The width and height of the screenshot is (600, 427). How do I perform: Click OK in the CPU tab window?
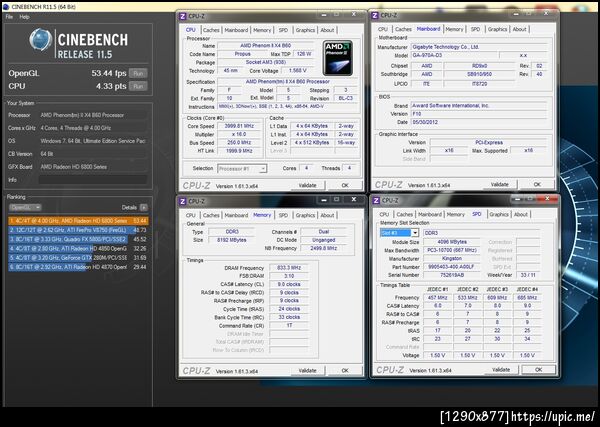pyautogui.click(x=345, y=185)
